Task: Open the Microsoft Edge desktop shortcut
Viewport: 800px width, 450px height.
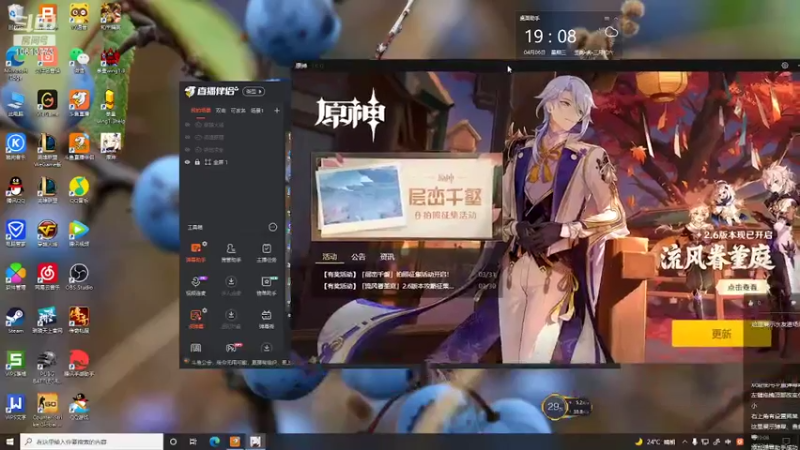Action: coord(15,64)
